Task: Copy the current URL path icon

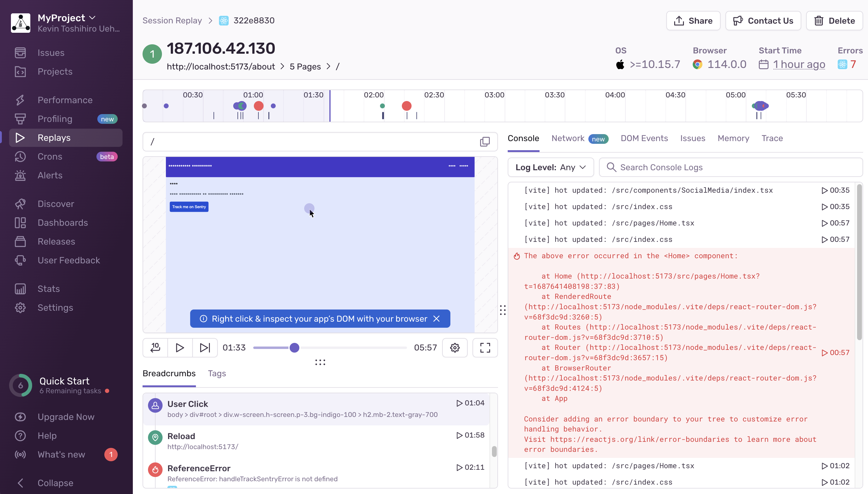Action: coord(485,141)
